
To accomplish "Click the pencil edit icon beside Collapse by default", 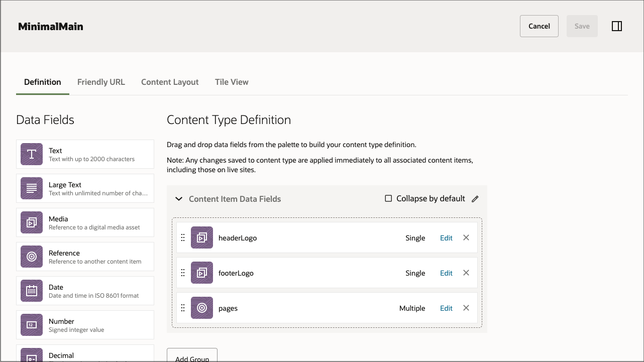I will (475, 198).
